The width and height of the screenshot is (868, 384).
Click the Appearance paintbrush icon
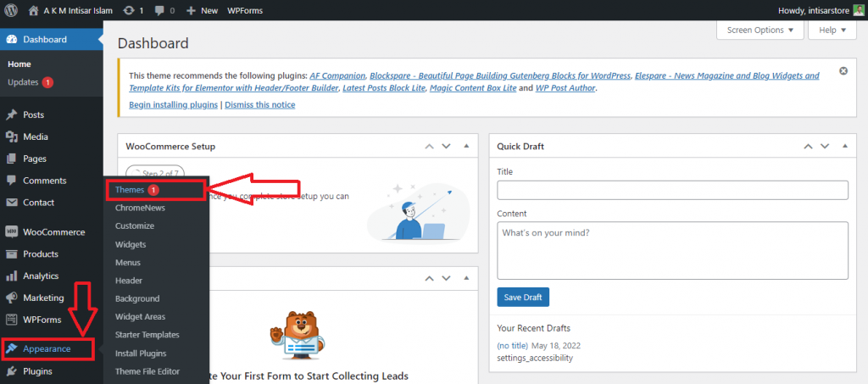[x=11, y=348]
